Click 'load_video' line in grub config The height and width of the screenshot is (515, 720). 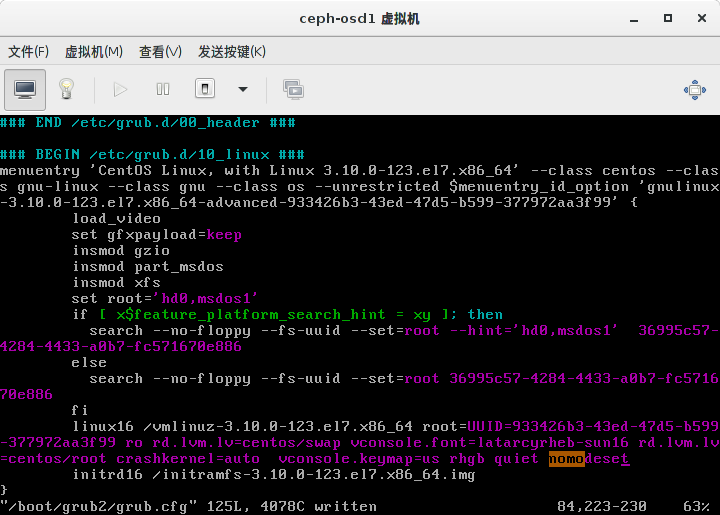(117, 218)
